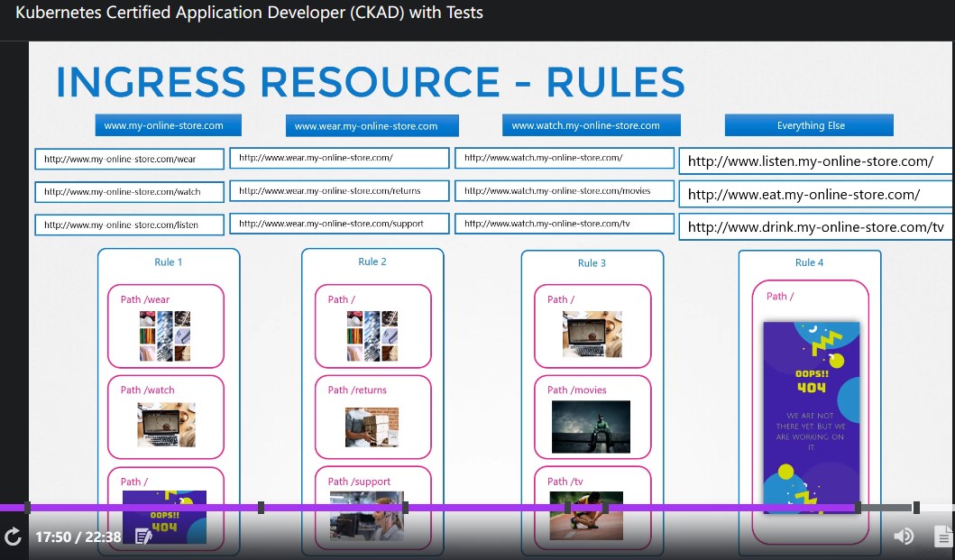Select the www.my-online-store.com blue header

pos(168,125)
